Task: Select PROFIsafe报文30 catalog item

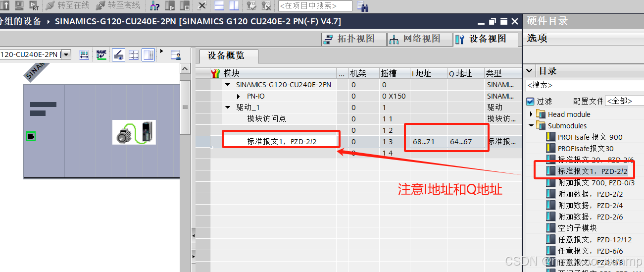Action: (x=580, y=148)
